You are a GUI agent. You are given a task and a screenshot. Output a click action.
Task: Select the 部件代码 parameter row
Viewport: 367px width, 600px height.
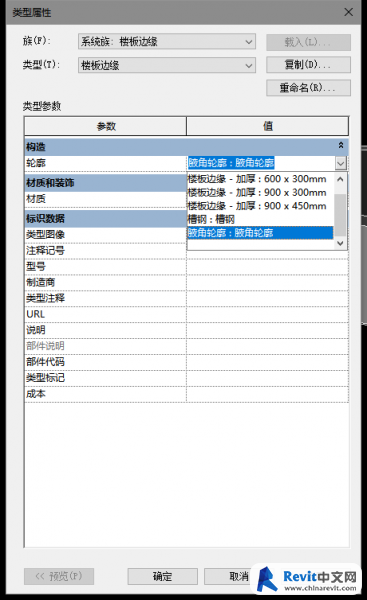click(x=105, y=362)
